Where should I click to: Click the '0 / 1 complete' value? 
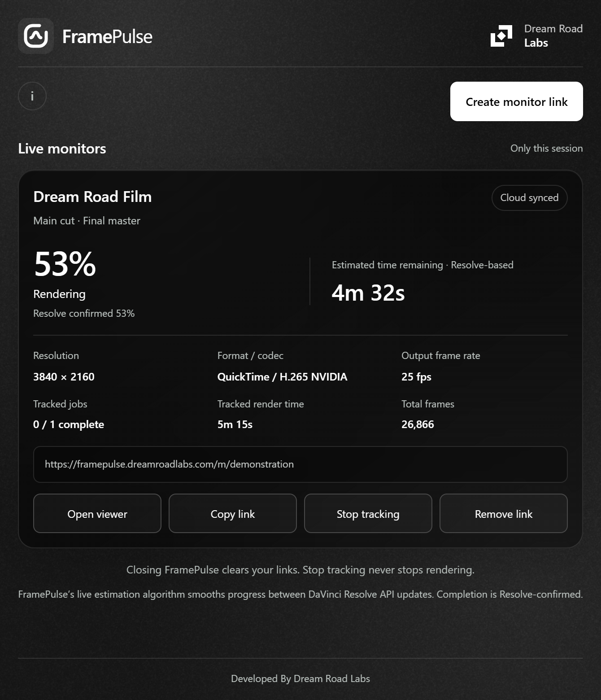pyautogui.click(x=69, y=424)
